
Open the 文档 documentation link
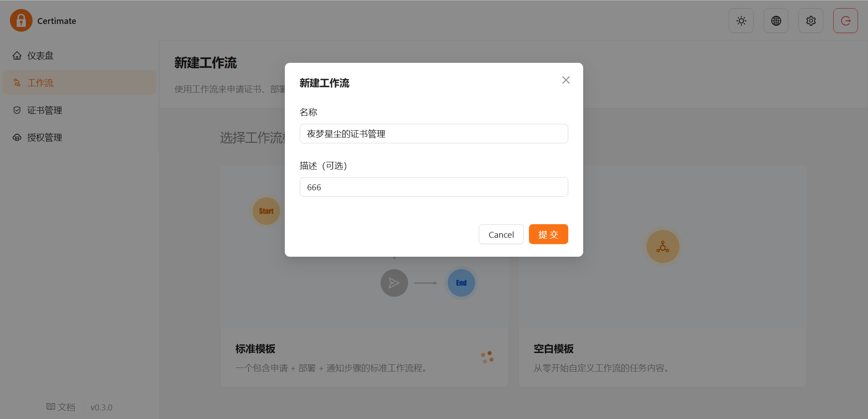tap(61, 407)
